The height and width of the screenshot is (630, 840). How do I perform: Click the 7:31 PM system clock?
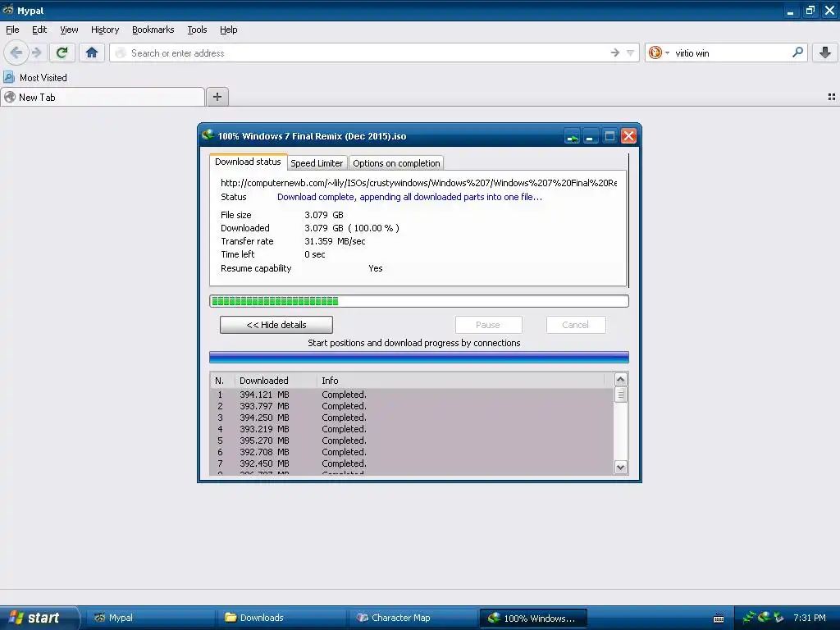(x=810, y=618)
